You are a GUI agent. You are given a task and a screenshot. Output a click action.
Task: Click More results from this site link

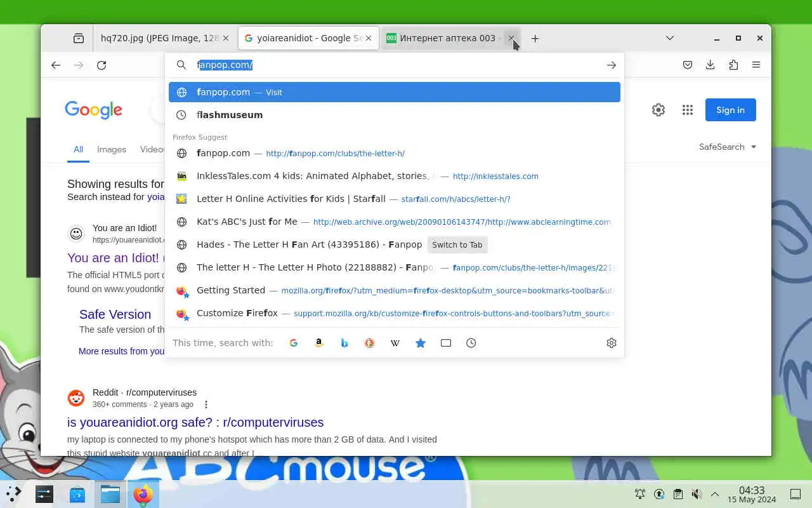122,351
